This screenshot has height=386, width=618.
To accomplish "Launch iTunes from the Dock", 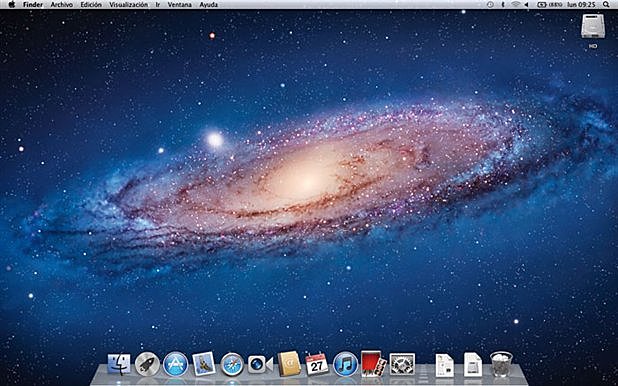I will point(345,364).
